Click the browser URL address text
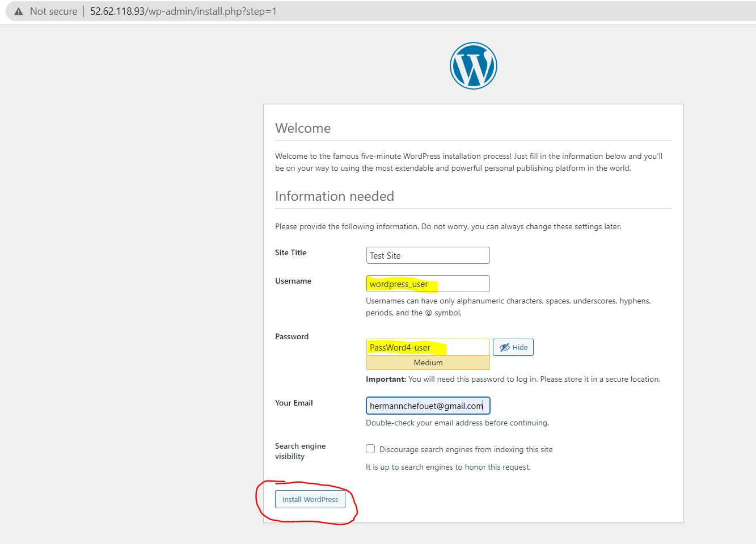 pyautogui.click(x=183, y=11)
